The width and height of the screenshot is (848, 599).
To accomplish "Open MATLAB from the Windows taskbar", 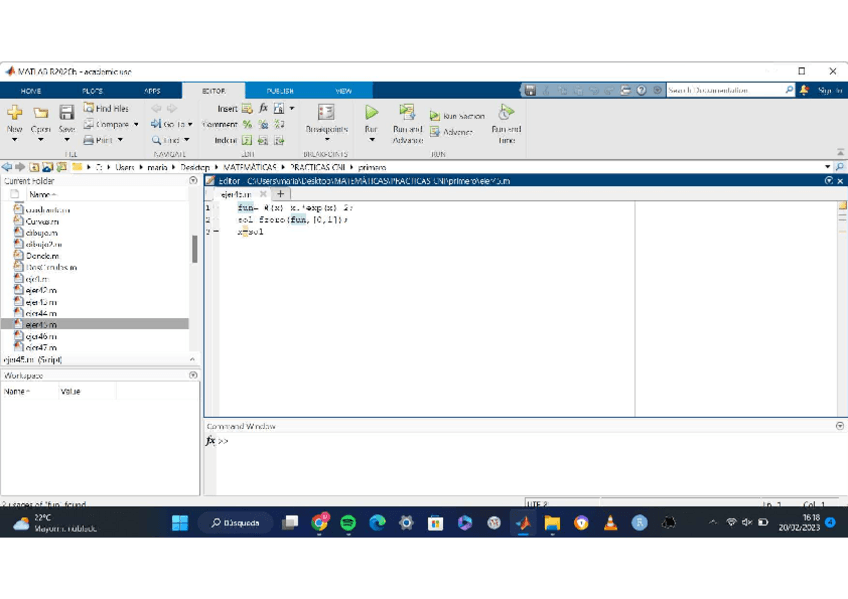I will [x=523, y=523].
